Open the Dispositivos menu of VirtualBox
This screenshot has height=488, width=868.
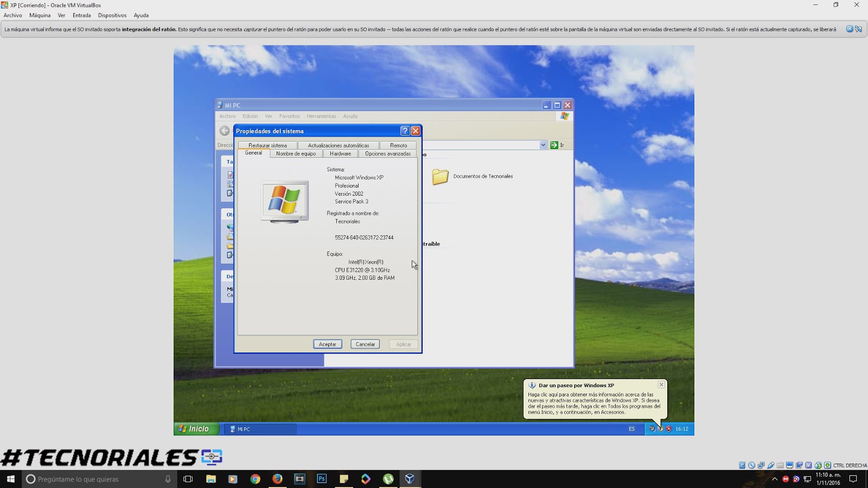coord(112,15)
